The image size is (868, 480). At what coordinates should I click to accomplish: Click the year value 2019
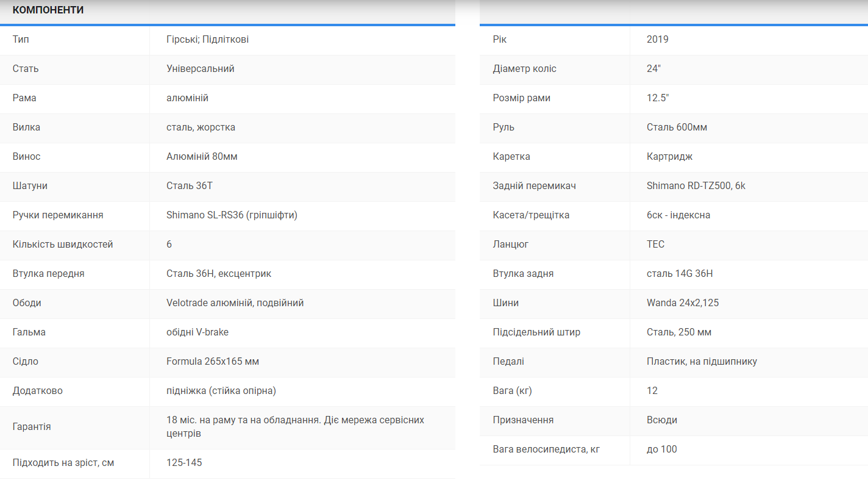657,40
